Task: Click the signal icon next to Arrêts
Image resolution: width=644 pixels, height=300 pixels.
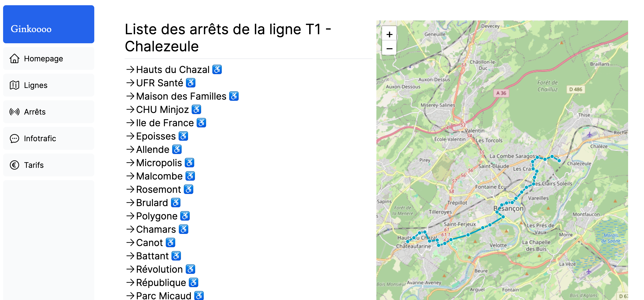Action: click(x=14, y=112)
